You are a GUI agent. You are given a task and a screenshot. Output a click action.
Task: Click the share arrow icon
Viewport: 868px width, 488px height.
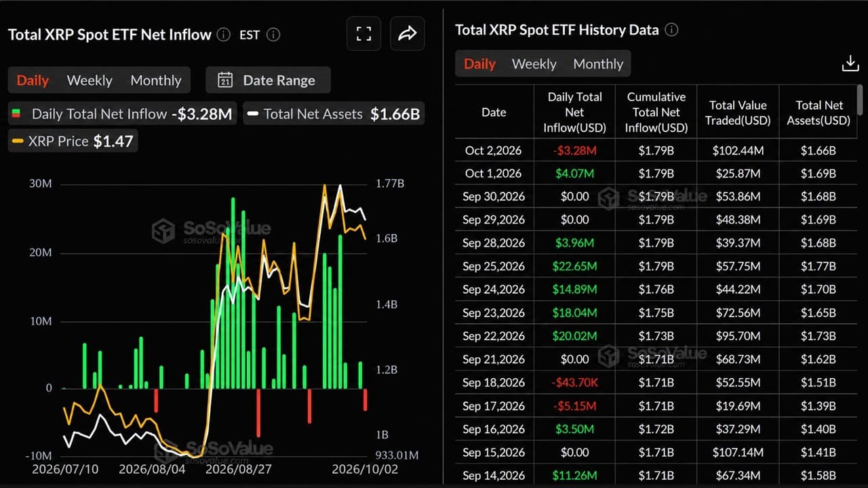408,34
